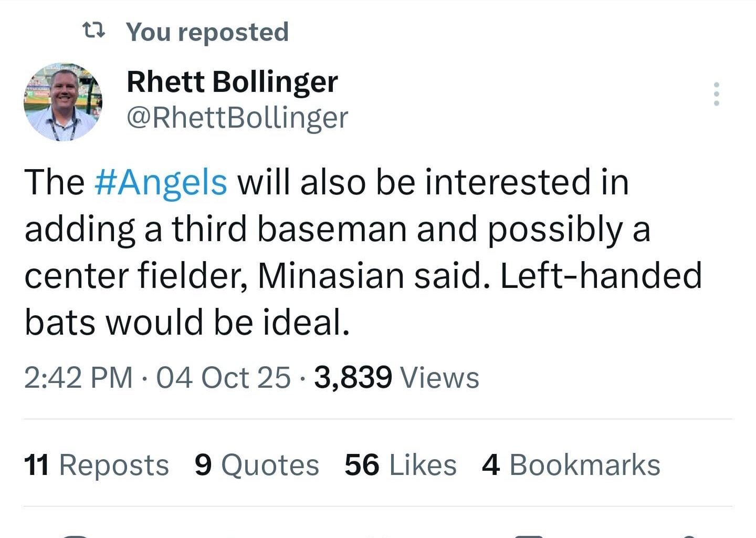
Task: View the 3,839 Views analytics
Action: (x=394, y=376)
